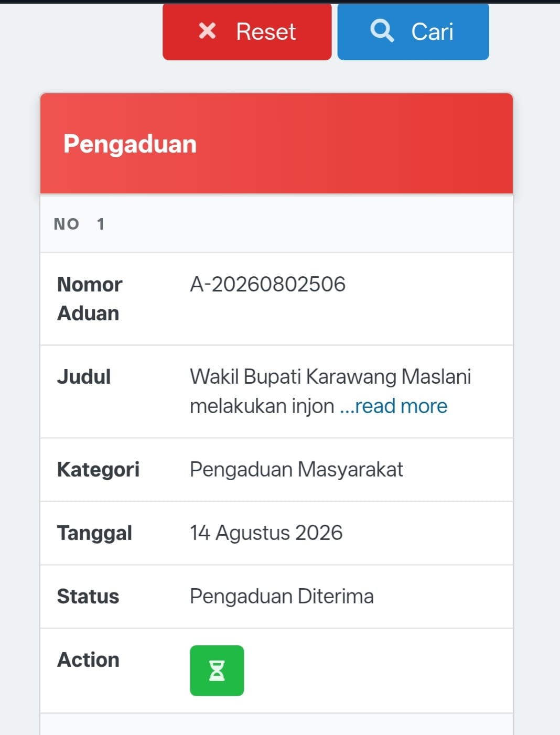Select complaint number A-20260802506
This screenshot has height=735, width=560.
click(267, 284)
